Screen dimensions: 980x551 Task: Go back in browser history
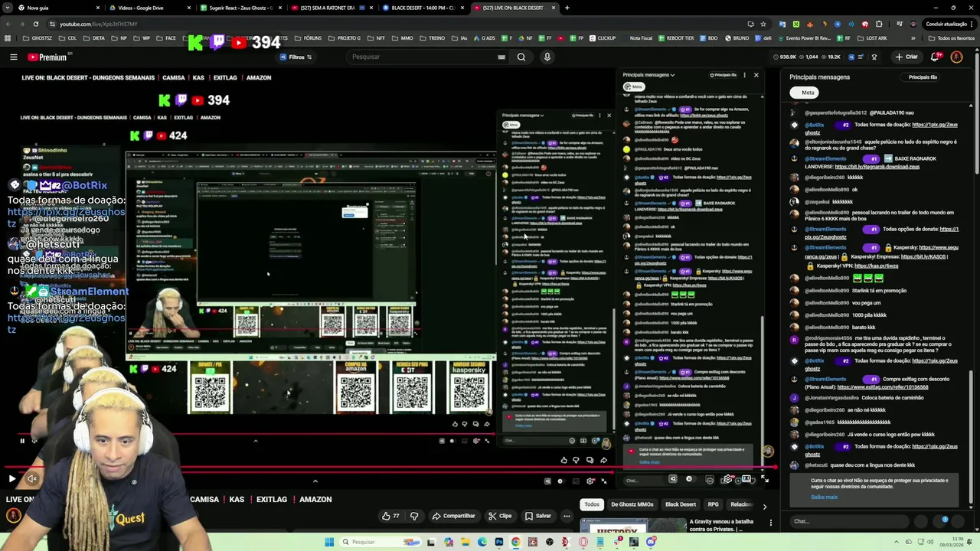tap(8, 24)
